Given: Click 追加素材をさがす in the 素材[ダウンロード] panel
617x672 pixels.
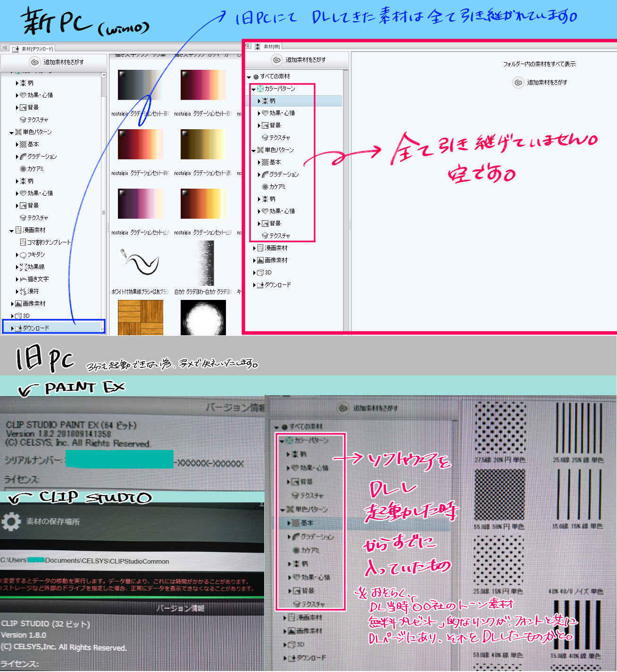Looking at the screenshot, I should (54, 62).
